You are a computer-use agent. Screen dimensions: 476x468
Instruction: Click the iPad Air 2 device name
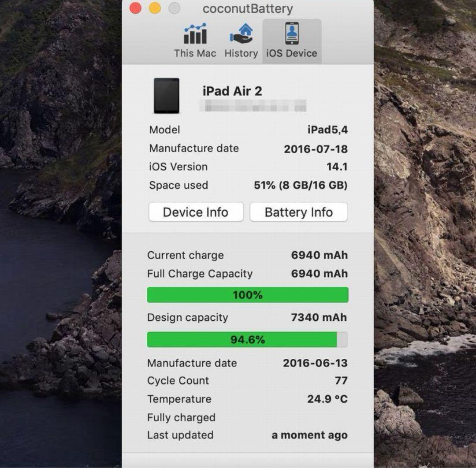[x=232, y=91]
